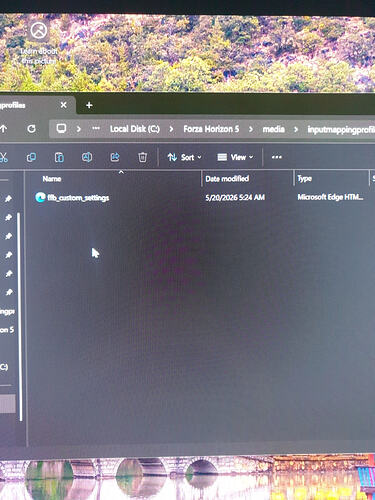Cut the selected item with scissors icon
This screenshot has height=500, width=375.
click(4, 157)
